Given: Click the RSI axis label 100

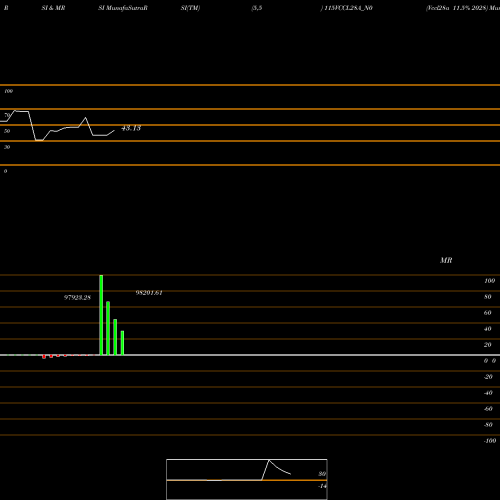Looking at the screenshot, I should (x=8, y=91).
